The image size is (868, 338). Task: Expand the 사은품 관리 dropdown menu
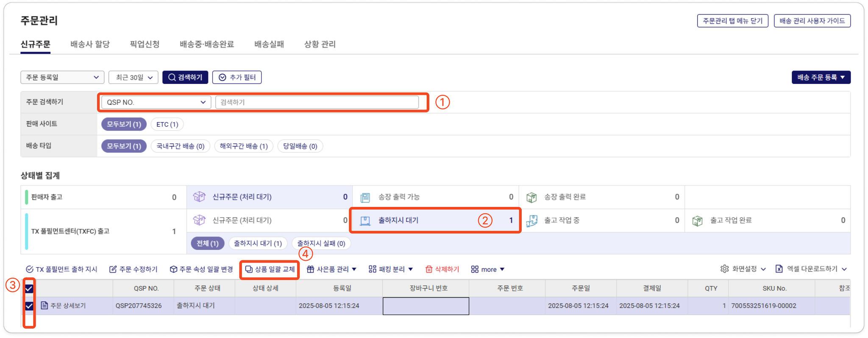354,269
